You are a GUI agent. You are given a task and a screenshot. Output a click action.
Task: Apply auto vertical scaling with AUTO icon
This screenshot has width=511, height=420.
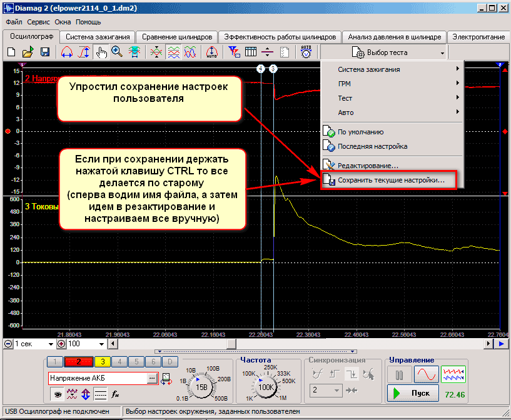(212, 52)
